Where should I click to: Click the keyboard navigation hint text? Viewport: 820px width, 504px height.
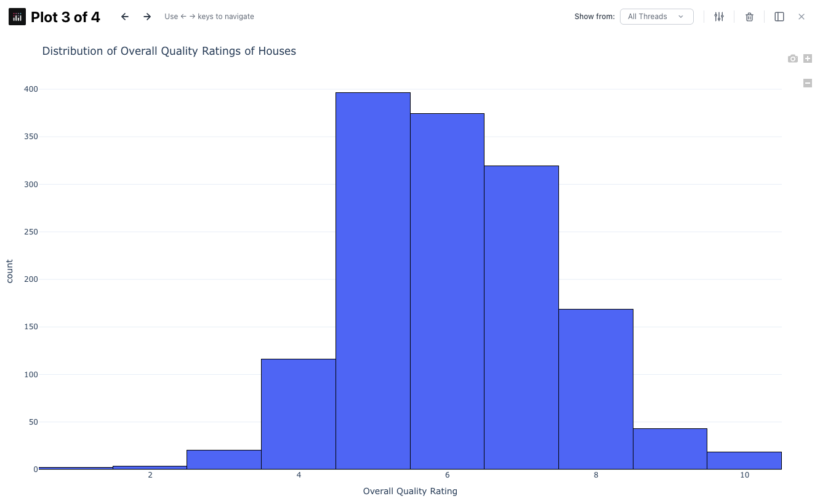pos(209,16)
